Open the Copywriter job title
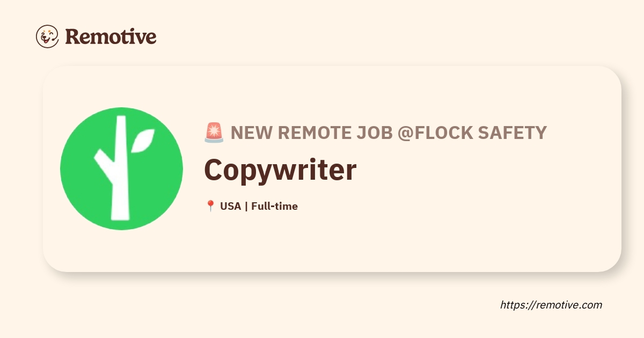644x338 pixels. click(280, 170)
